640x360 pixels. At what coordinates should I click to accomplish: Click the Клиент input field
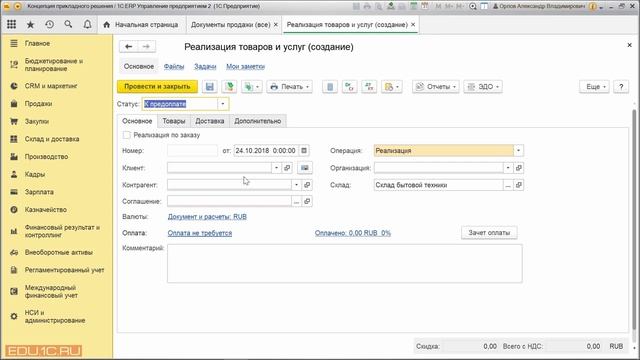tap(219, 168)
